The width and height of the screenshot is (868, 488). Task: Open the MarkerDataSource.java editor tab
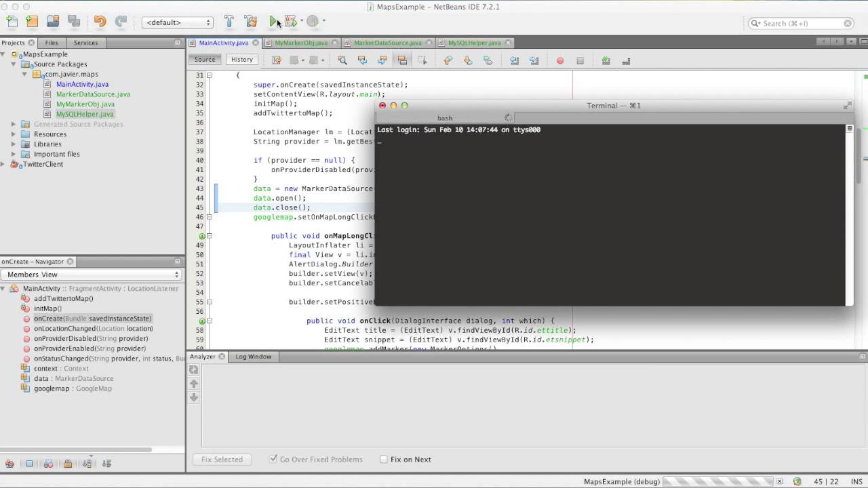pos(387,43)
